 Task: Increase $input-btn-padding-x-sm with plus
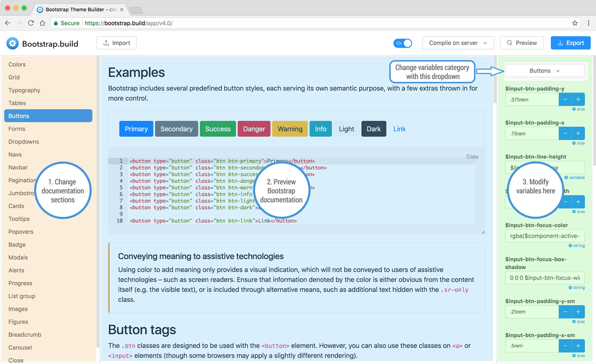(x=578, y=346)
